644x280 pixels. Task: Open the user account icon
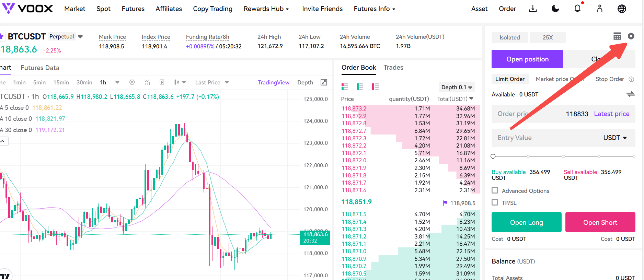[x=600, y=9]
